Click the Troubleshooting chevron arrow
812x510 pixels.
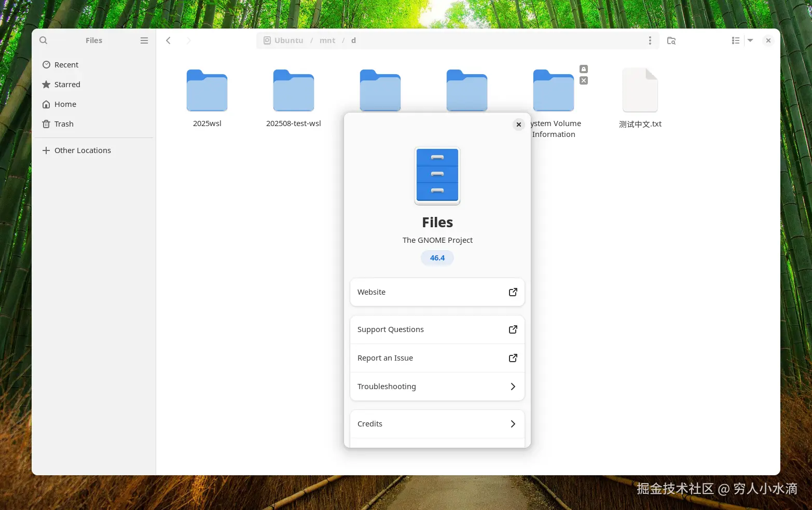click(513, 387)
